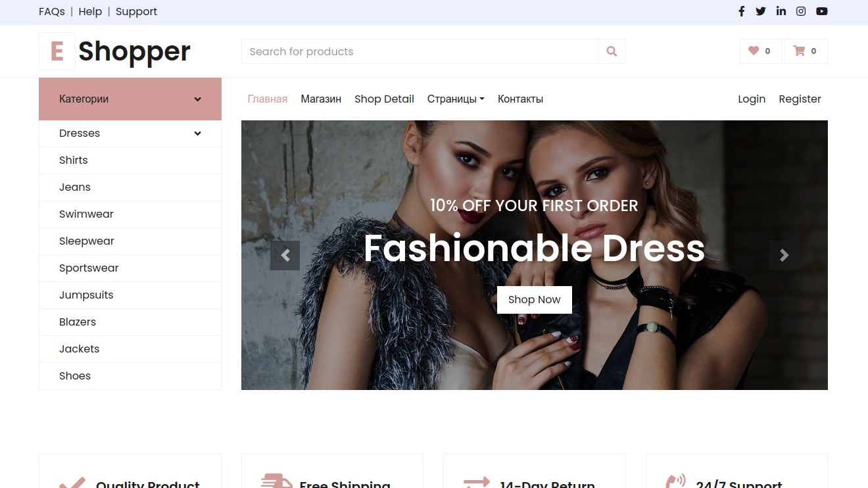
Task: Open the Страницы dropdown menu
Action: tap(456, 99)
